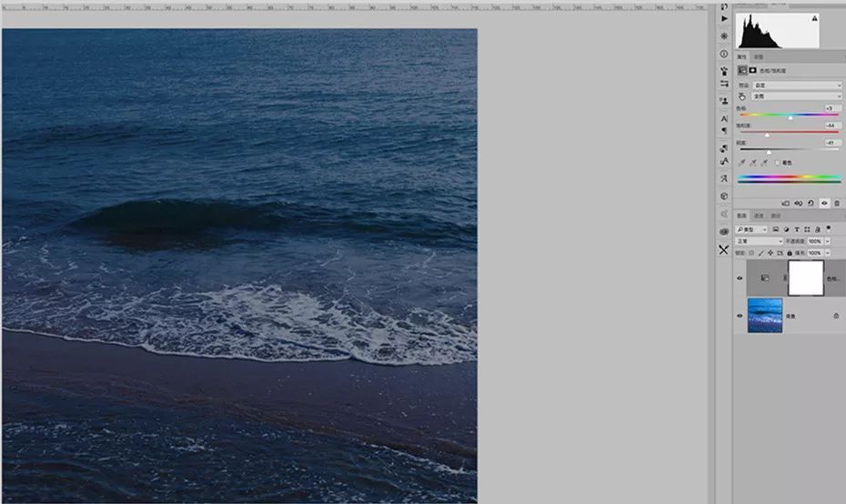Toggle adjustment visibility eye in Properties panel
Image resolution: width=846 pixels, height=504 pixels.
824,203
